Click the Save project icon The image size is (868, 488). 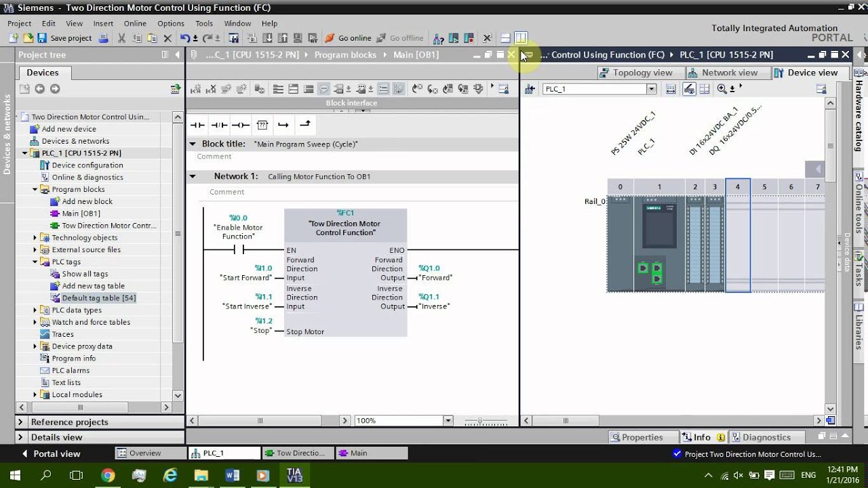pos(42,38)
